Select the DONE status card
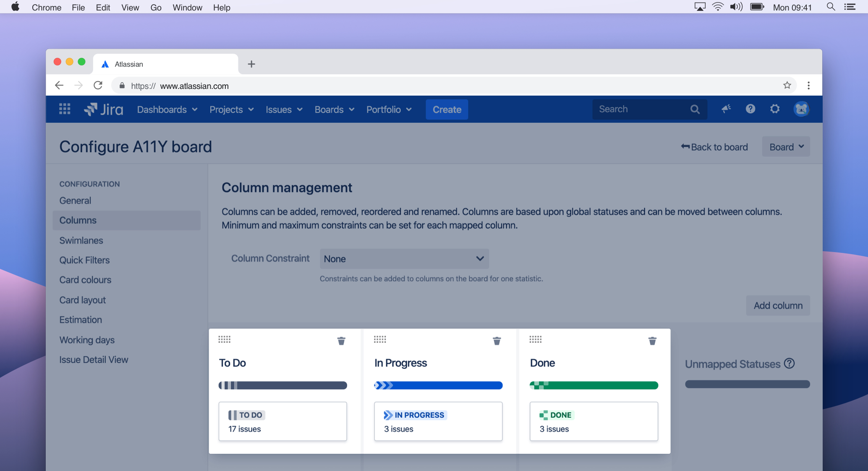 [594, 421]
